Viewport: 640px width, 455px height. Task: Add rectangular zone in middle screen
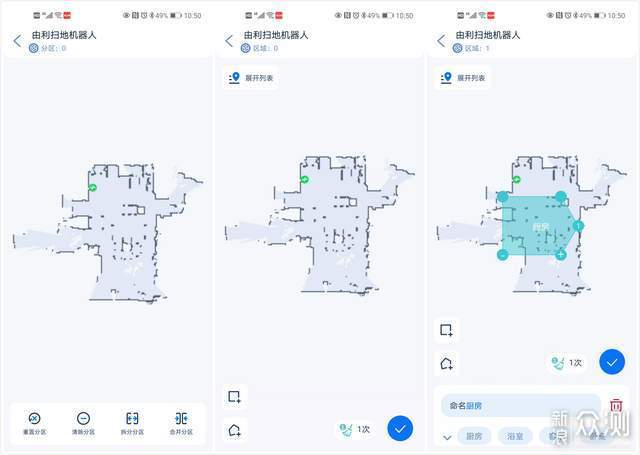click(x=235, y=396)
